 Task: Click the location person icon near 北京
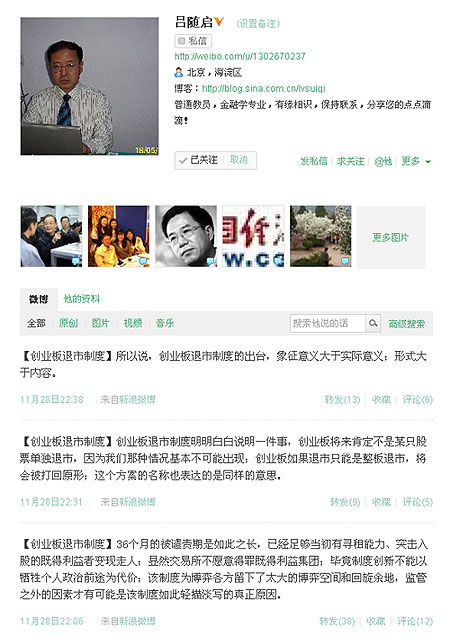[179, 73]
